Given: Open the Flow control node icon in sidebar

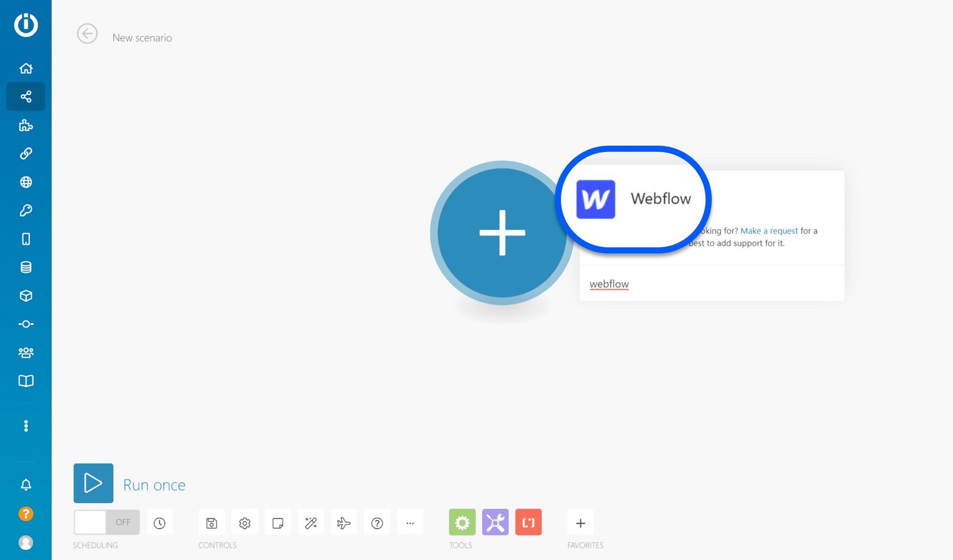Looking at the screenshot, I should click(x=26, y=324).
